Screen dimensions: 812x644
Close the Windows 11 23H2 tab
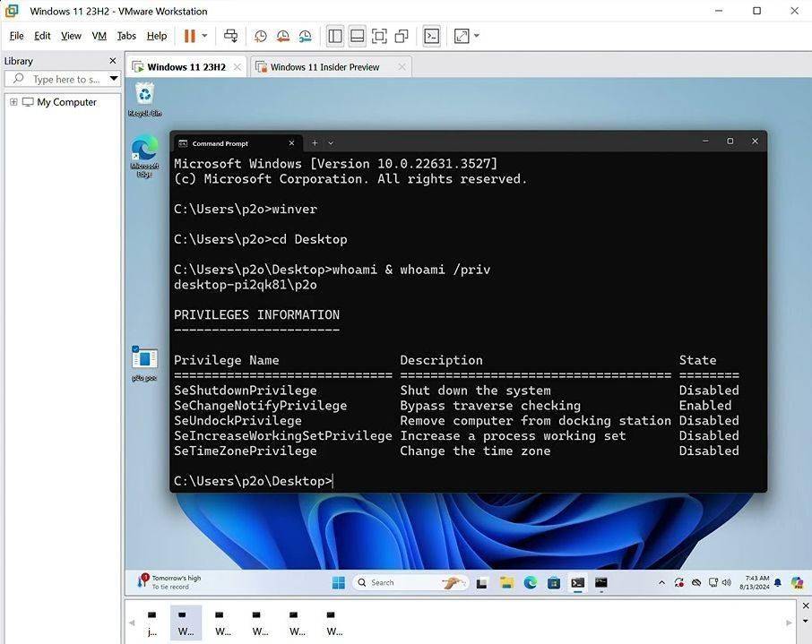tap(238, 67)
